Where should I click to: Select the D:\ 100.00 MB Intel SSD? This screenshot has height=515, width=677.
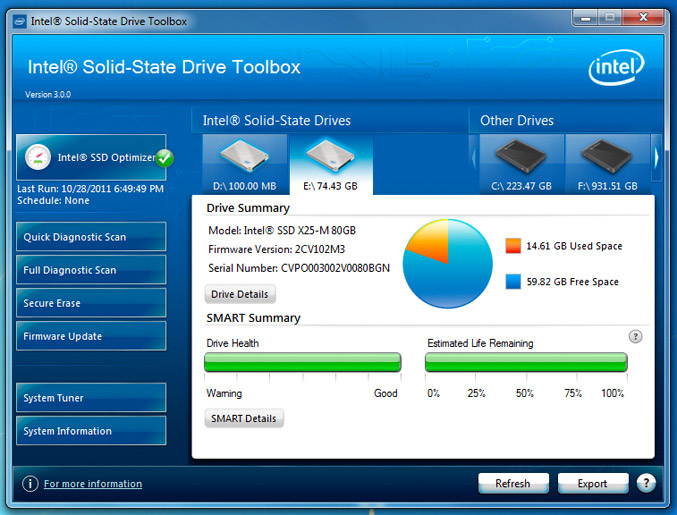(245, 164)
